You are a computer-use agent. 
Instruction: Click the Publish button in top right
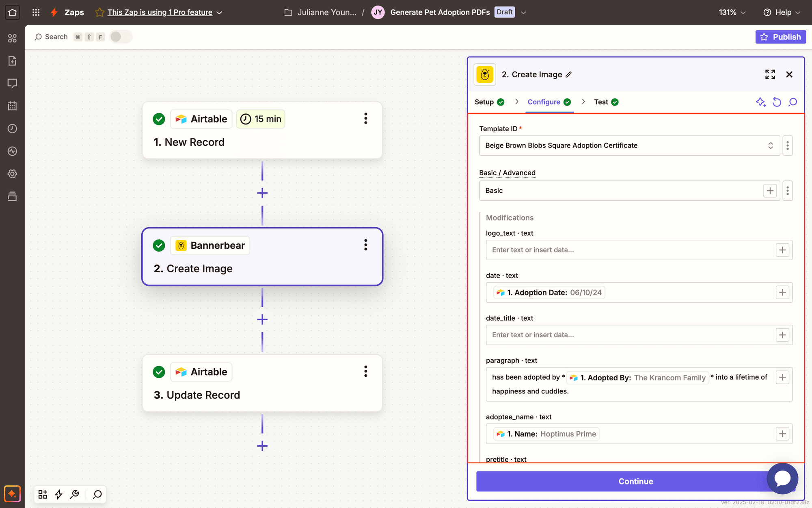click(x=780, y=36)
